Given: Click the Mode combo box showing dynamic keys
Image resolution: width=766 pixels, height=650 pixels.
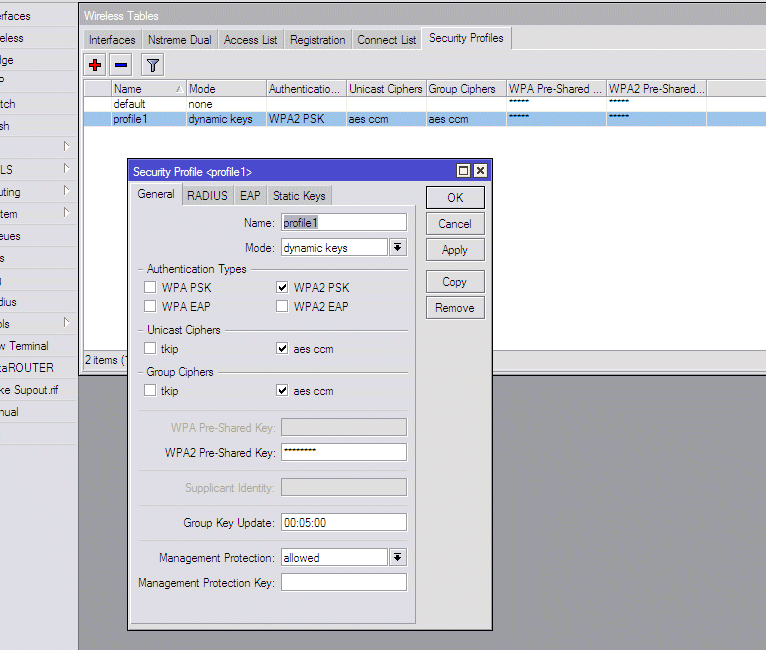Looking at the screenshot, I should tap(335, 248).
